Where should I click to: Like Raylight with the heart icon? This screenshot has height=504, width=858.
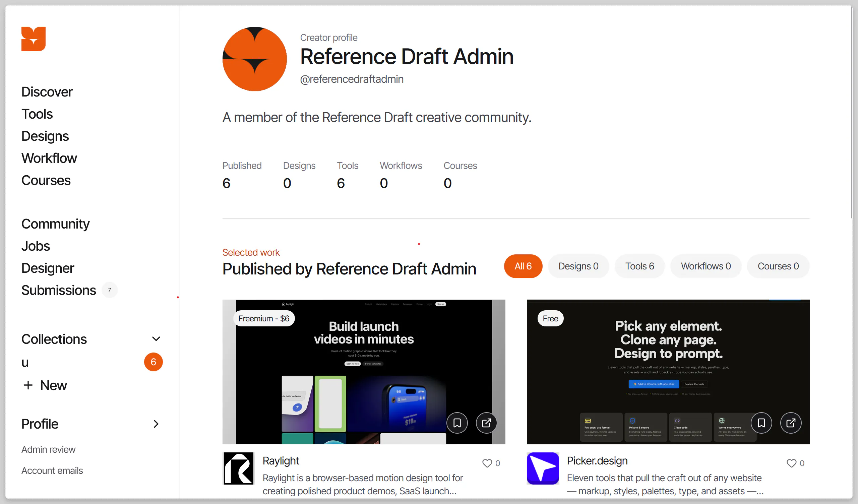click(x=487, y=463)
